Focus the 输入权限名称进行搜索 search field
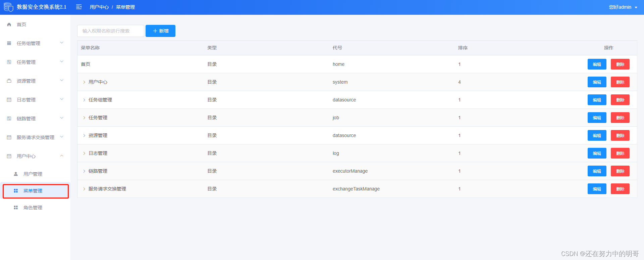This screenshot has width=644, height=260. pyautogui.click(x=111, y=31)
